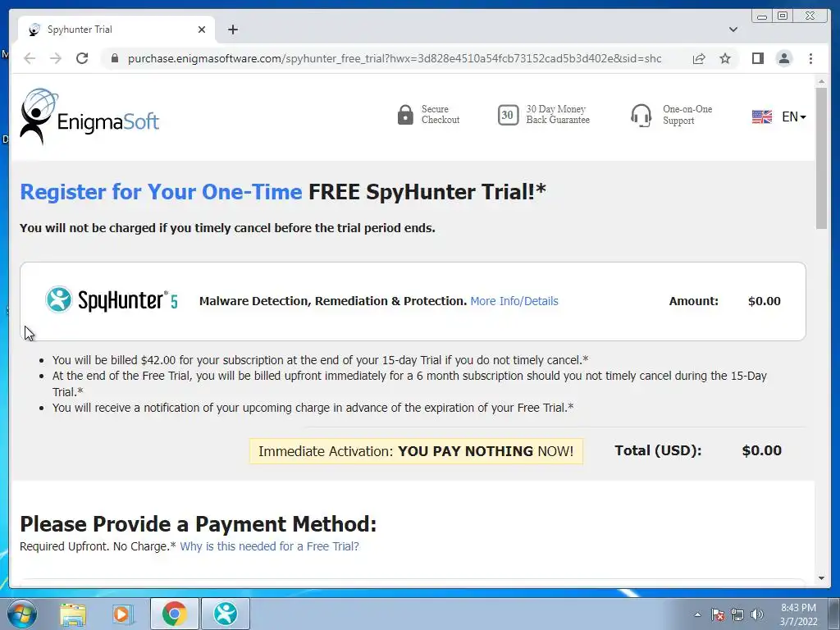Viewport: 840px width, 630px height.
Task: Launch media player from taskbar
Action: click(x=121, y=614)
